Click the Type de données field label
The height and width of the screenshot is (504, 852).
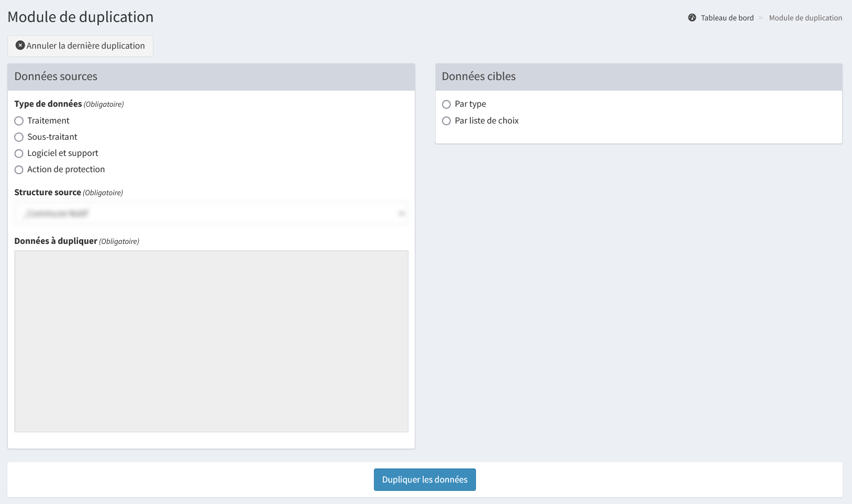tap(48, 104)
